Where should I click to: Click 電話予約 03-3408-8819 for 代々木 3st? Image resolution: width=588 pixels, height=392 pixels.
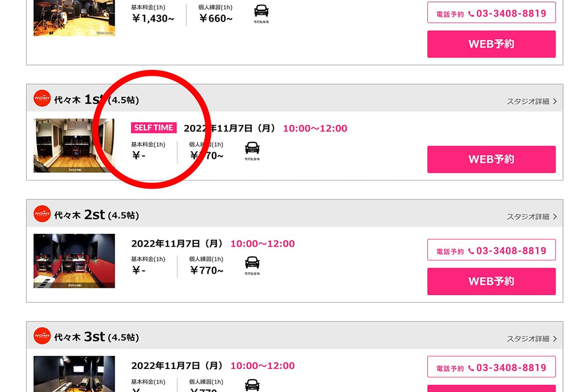pos(491,367)
